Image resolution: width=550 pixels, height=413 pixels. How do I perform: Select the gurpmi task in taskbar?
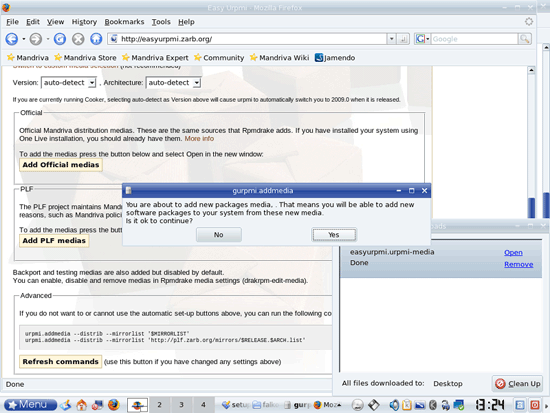coord(297,405)
